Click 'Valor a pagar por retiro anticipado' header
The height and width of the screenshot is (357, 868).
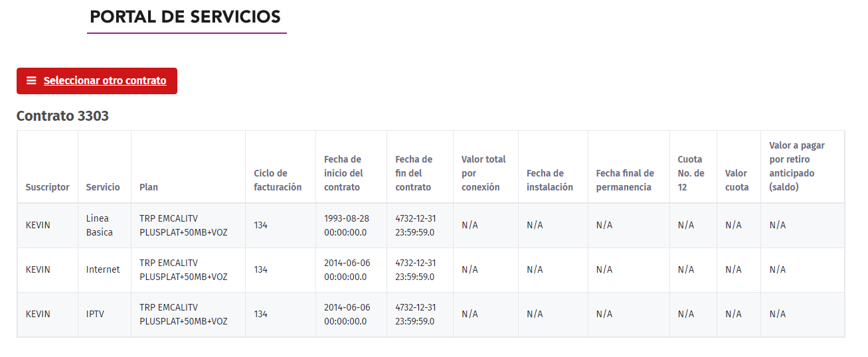[x=797, y=166]
